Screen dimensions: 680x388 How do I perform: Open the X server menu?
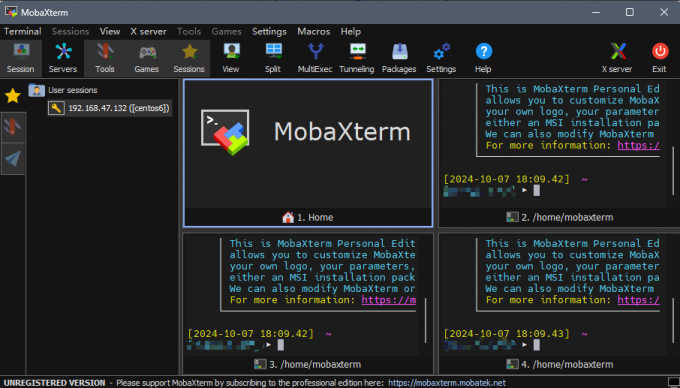[148, 31]
